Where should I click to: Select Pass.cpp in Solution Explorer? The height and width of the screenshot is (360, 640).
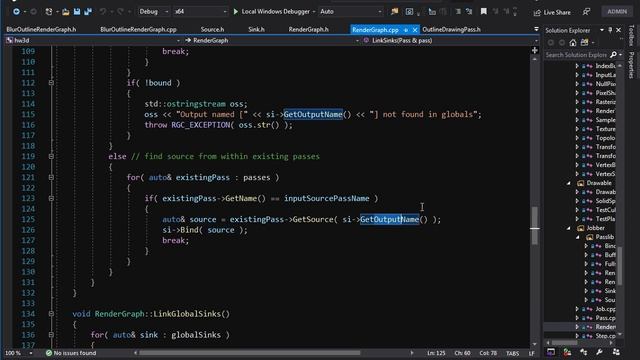605,318
